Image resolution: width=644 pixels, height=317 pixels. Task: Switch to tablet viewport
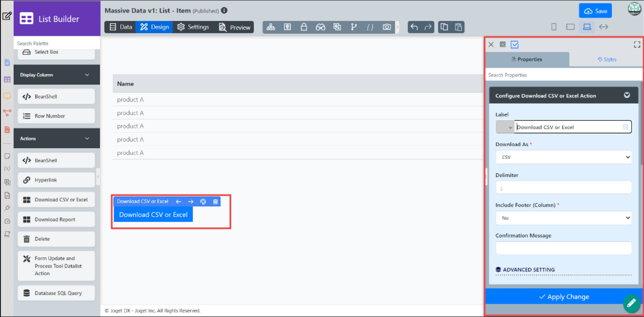pos(571,27)
